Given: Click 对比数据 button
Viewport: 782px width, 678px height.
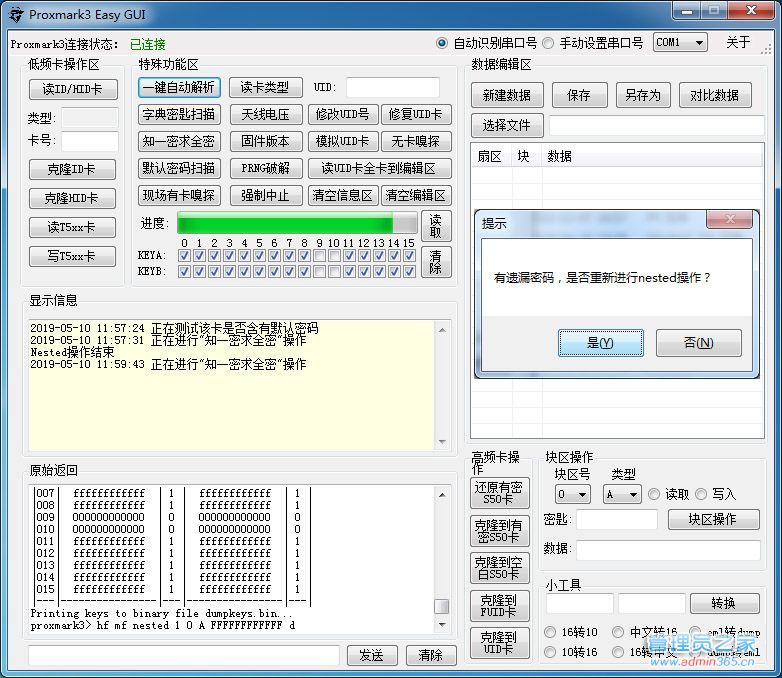Looking at the screenshot, I should [x=715, y=95].
